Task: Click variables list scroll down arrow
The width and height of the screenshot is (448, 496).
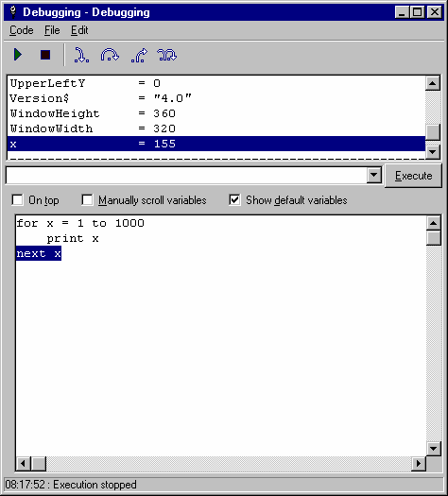Action: point(433,152)
